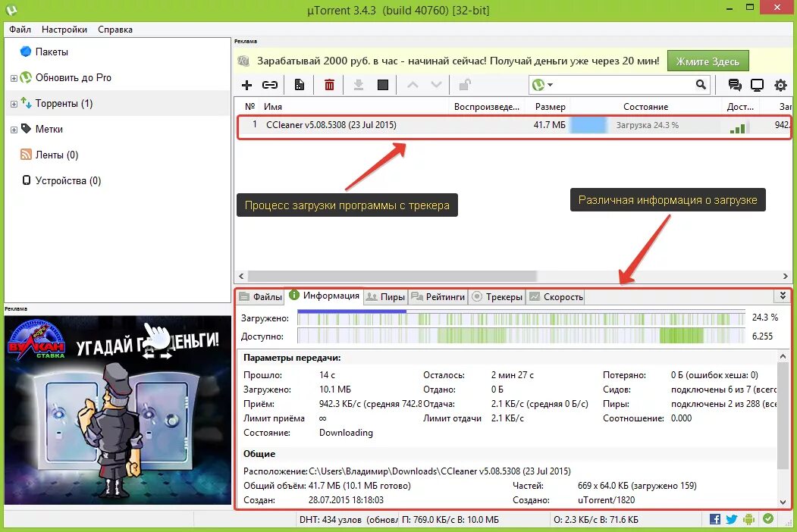The height and width of the screenshot is (532, 797).
Task: Click the unlock padlock toolbar icon
Action: [465, 85]
